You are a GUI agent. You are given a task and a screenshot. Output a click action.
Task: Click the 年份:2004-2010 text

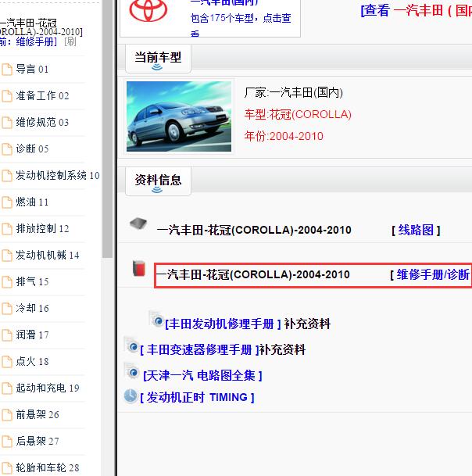pyautogui.click(x=284, y=136)
